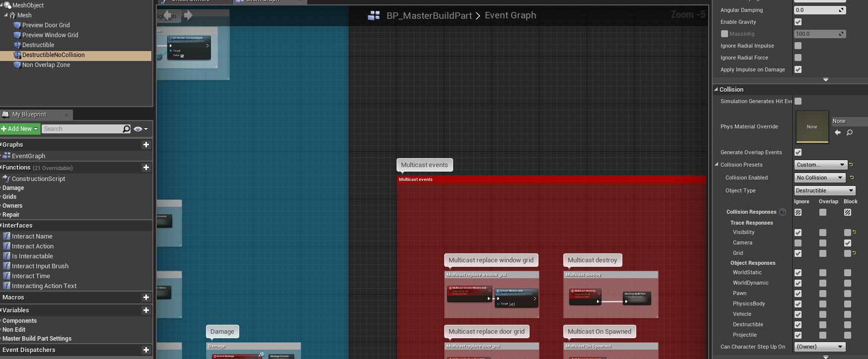Image resolution: width=868 pixels, height=359 pixels.
Task: Click the use-selected-asset arrow under Phys Material
Action: pyautogui.click(x=838, y=132)
